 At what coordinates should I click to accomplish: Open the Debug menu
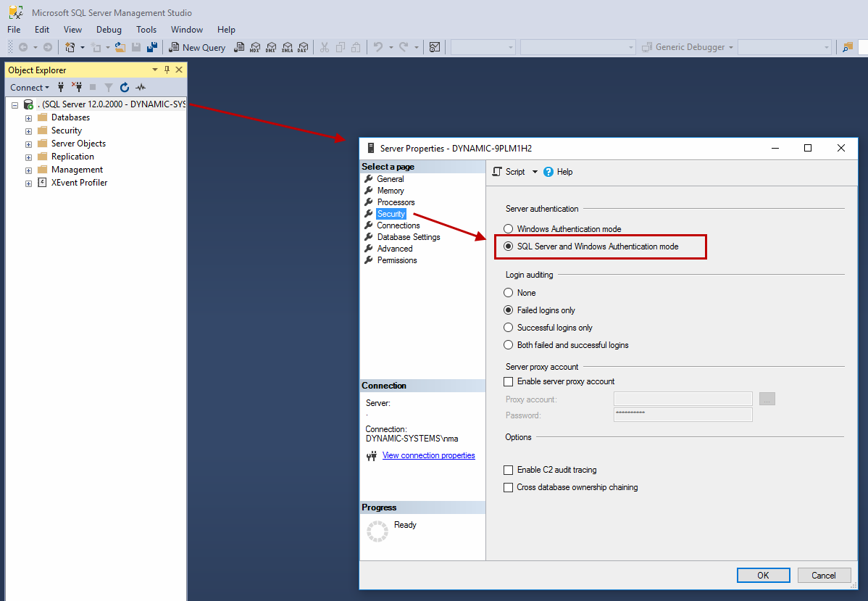pos(109,30)
